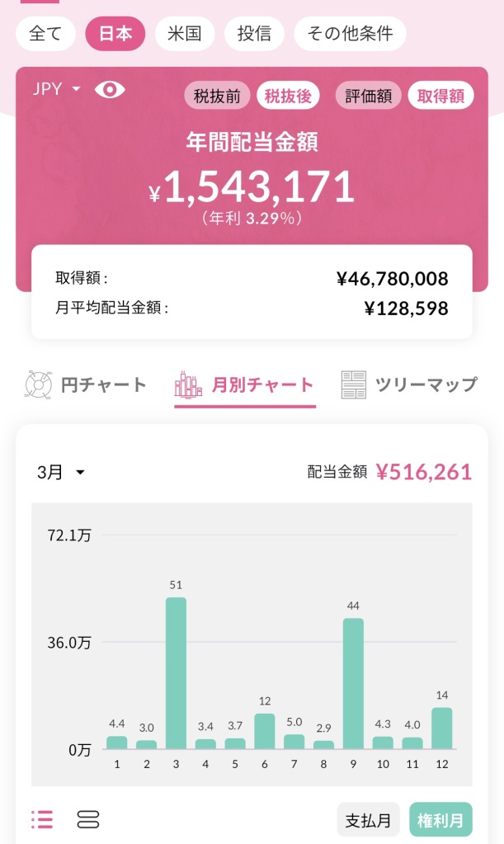504x844 pixels.
Task: Toggle the eye visibility icon
Action: [x=110, y=90]
